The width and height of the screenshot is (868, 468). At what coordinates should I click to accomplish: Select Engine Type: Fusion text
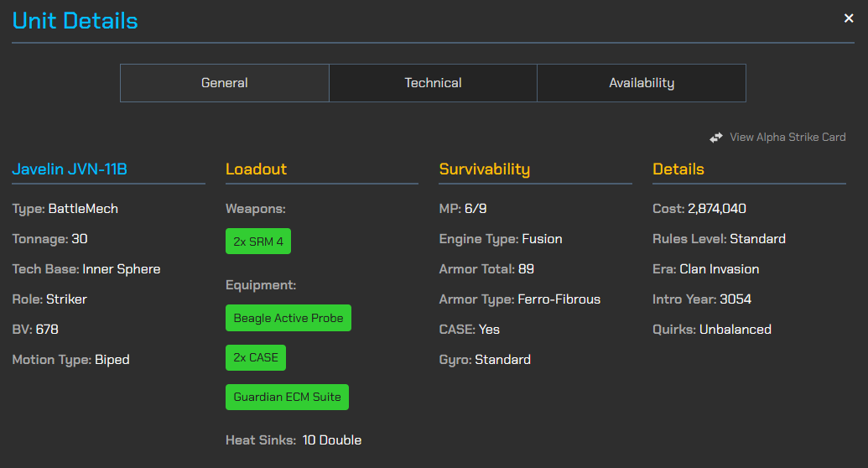click(x=501, y=239)
